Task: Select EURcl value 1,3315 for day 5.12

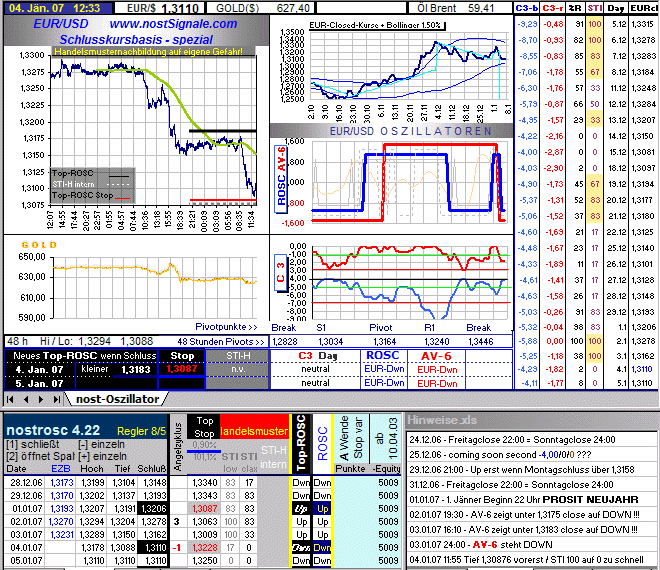Action: pos(643,24)
